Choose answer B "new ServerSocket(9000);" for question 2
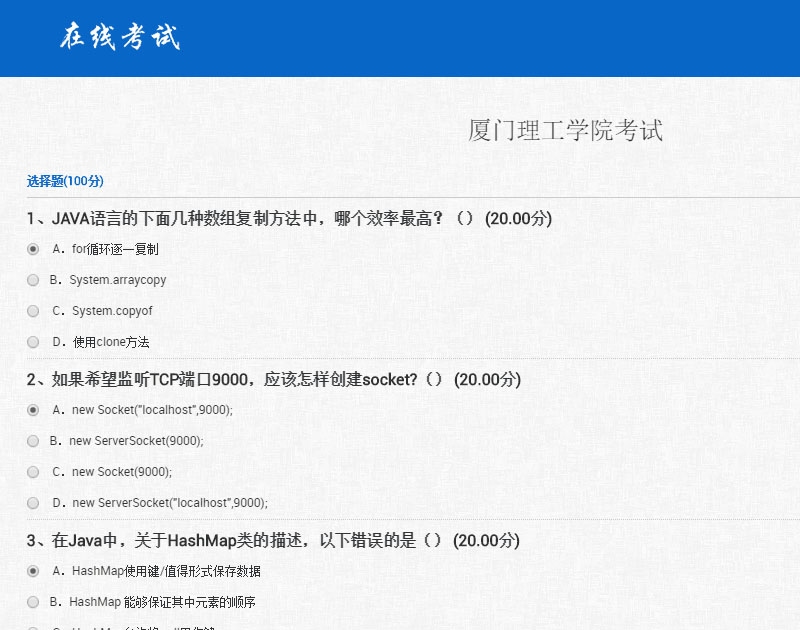 tap(32, 441)
